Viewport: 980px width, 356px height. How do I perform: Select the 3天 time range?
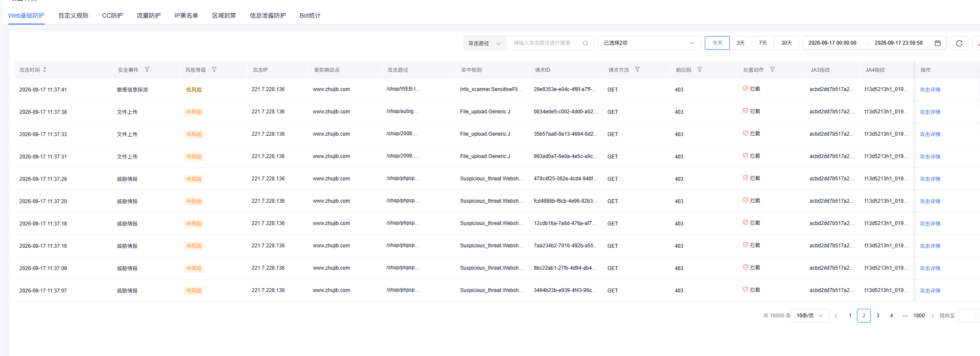pos(740,43)
